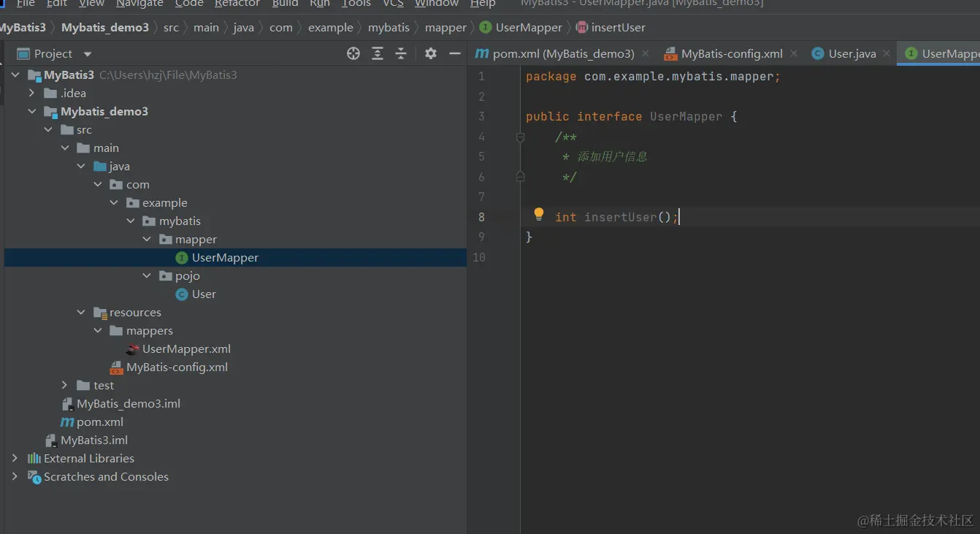Click the fold marker on line 6

pos(520,176)
